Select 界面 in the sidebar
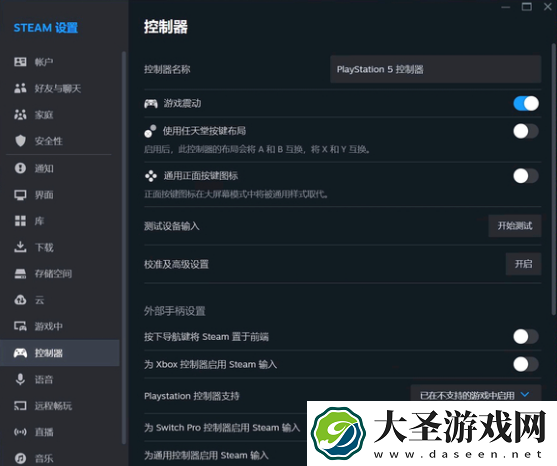The width and height of the screenshot is (557, 466). tap(60, 195)
